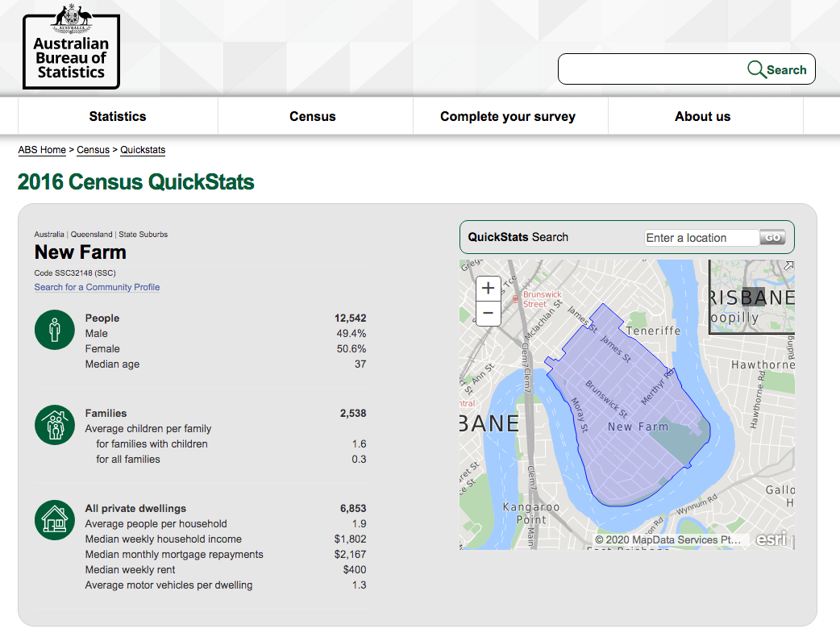Viewport: 840px width, 637px height.
Task: Click the Brisbane overview map thumbnail
Action: (x=751, y=297)
